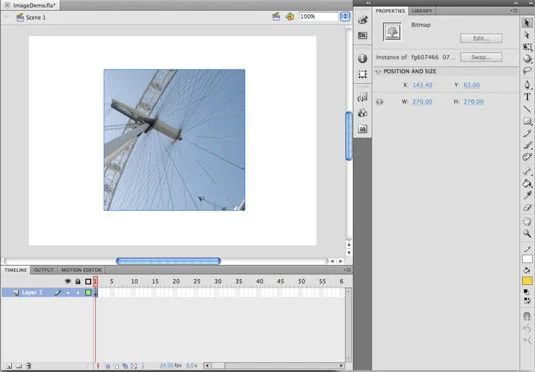The height and width of the screenshot is (372, 535).
Task: Switch to the Motion Editor tab
Action: point(81,270)
